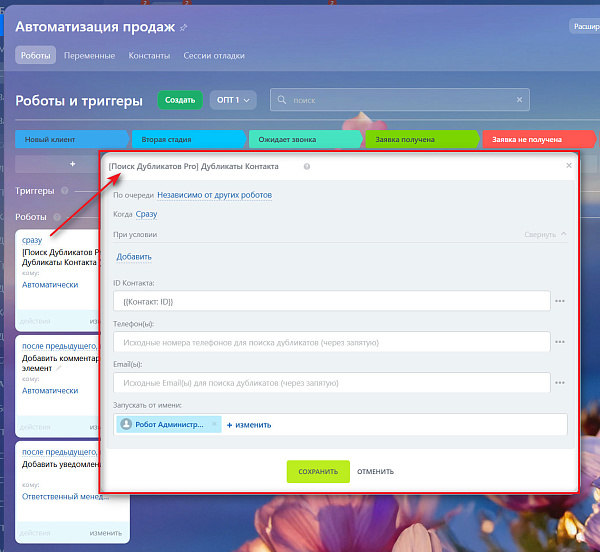Switch to the Переменные tab
Screen dimensions: 600x552
[x=89, y=56]
